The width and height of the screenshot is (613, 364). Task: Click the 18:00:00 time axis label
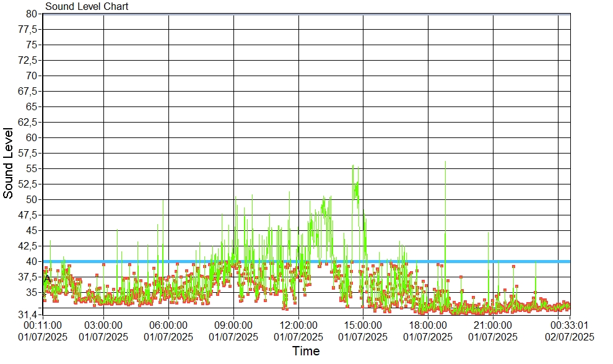428,324
